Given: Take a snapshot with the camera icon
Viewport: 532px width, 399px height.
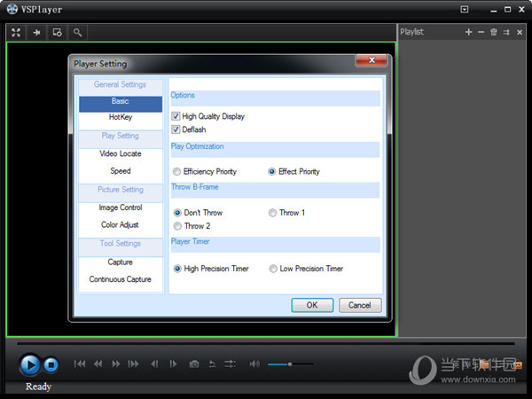Looking at the screenshot, I should 194,364.
